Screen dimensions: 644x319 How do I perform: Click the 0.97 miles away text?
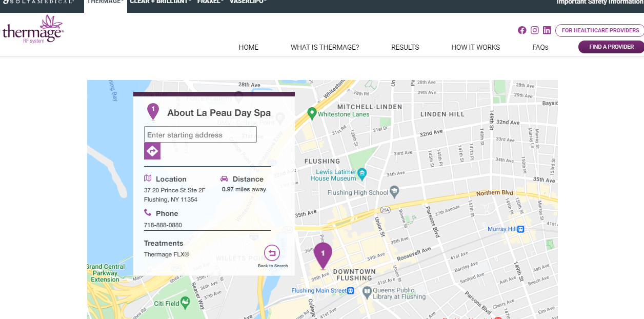click(244, 189)
